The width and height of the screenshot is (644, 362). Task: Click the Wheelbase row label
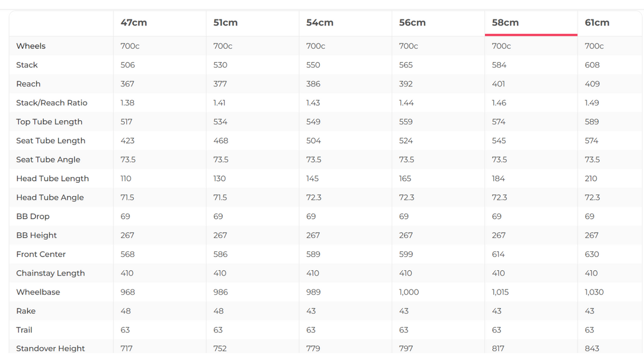(x=38, y=292)
